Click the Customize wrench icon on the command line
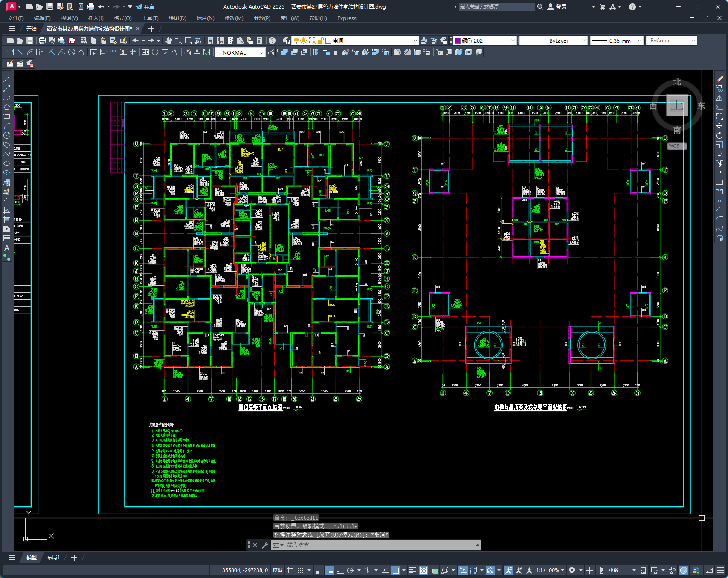Image resolution: width=728 pixels, height=578 pixels. (x=265, y=545)
